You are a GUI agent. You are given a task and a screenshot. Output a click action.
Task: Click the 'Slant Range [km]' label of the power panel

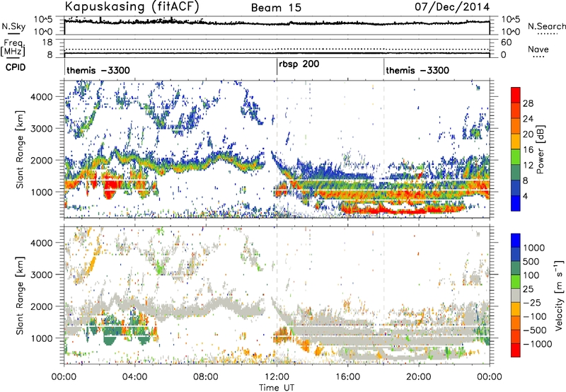(20, 149)
